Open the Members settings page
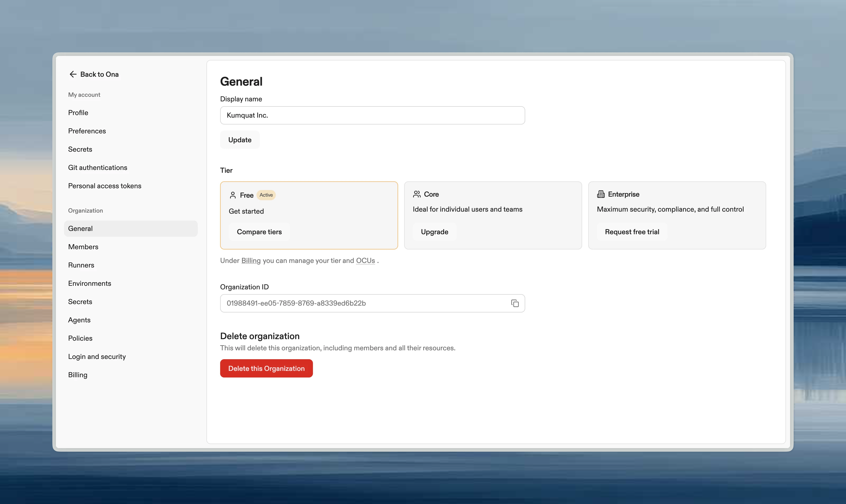 click(83, 247)
